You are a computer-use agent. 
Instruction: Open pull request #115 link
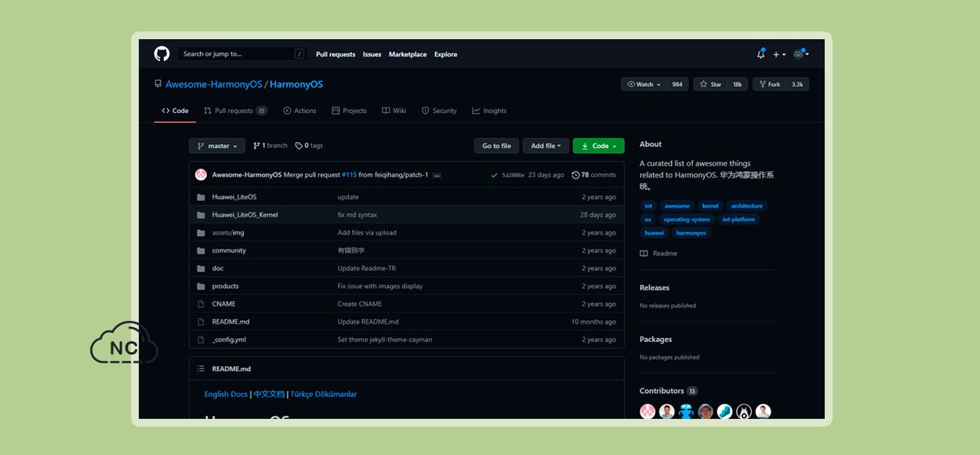349,175
